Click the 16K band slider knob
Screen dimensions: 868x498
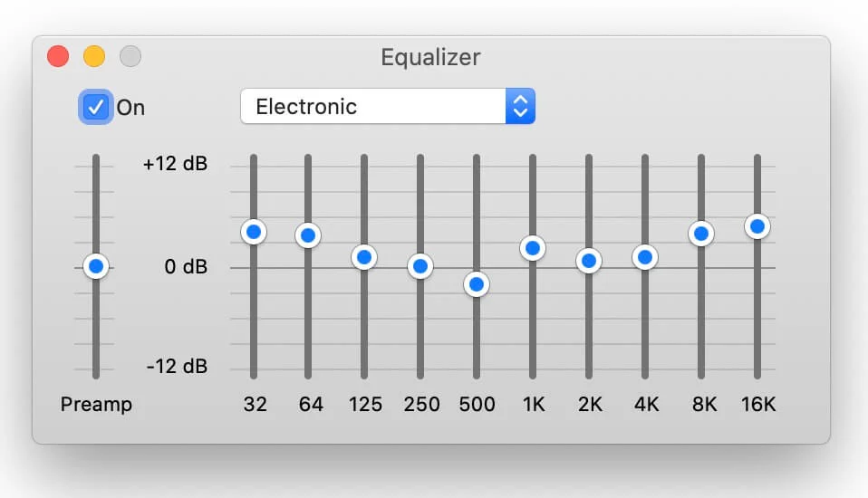(757, 225)
